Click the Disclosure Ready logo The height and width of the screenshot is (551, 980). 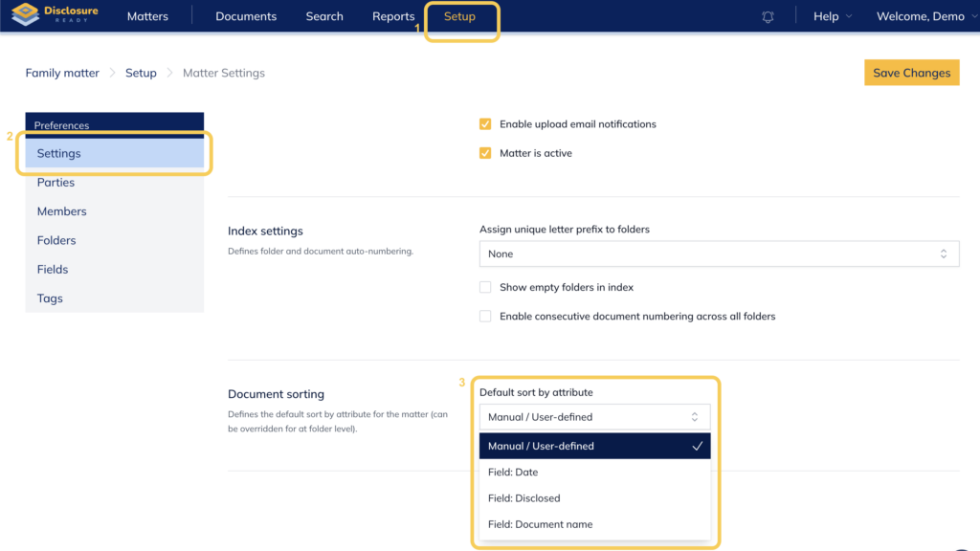coord(56,16)
